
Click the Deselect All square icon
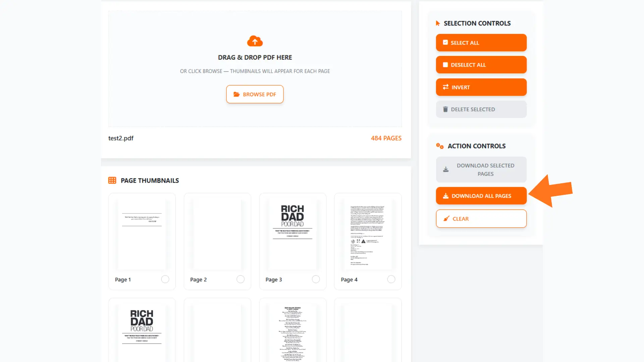pos(445,65)
